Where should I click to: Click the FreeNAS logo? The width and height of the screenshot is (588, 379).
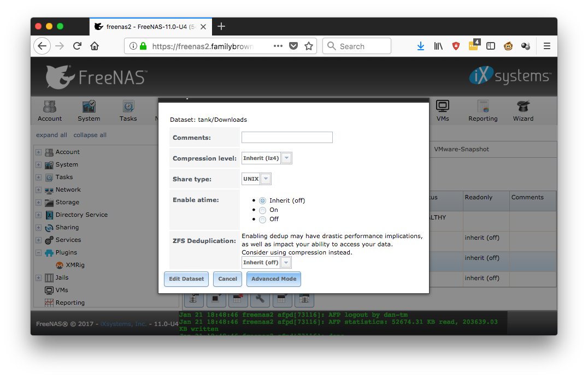(x=96, y=77)
